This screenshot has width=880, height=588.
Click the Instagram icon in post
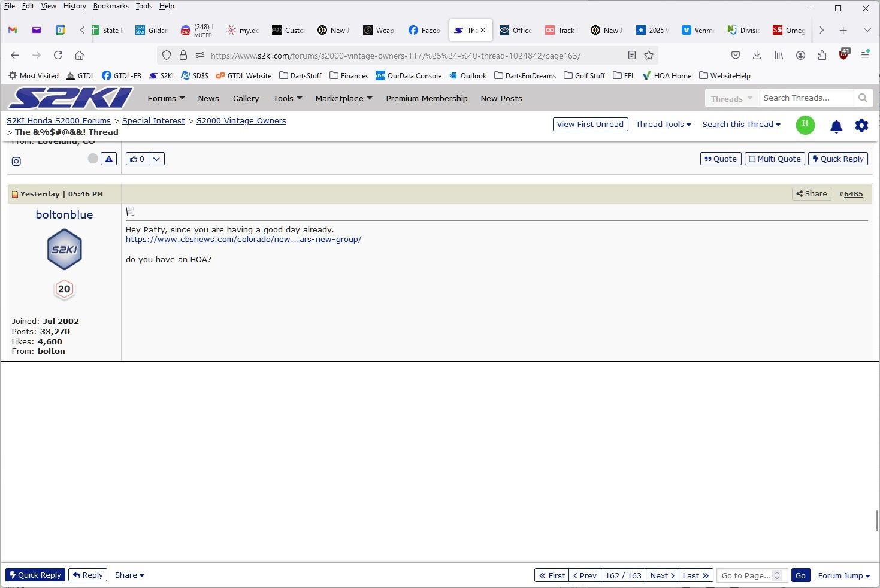tap(16, 161)
